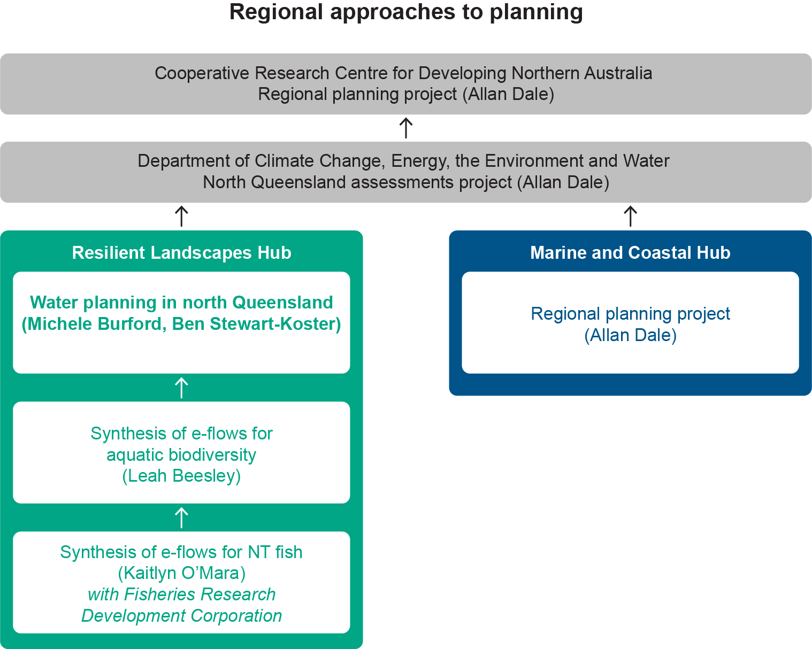Click the Marine and Coastal Hub header
This screenshot has height=649, width=812.
click(630, 253)
